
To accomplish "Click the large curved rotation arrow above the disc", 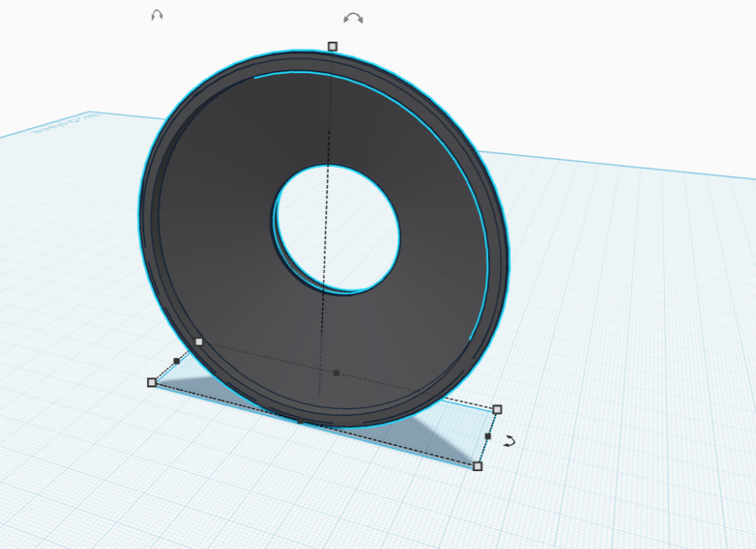I will (353, 18).
